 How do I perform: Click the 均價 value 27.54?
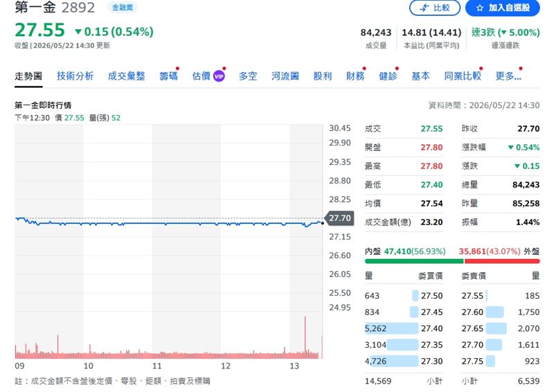[431, 204]
